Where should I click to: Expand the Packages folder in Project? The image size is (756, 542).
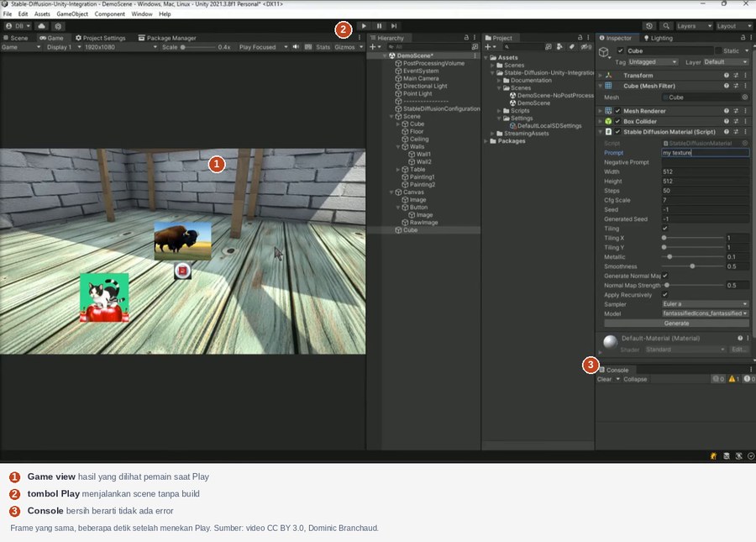point(486,141)
